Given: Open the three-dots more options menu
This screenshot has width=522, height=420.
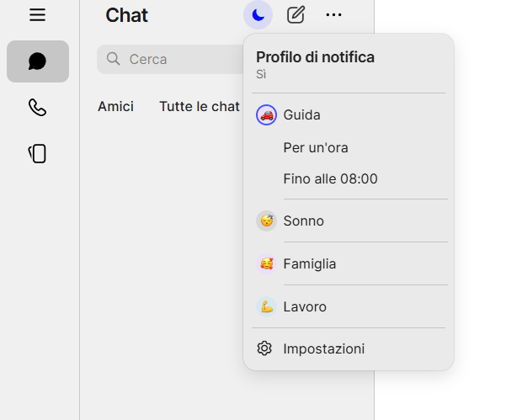Looking at the screenshot, I should (334, 15).
